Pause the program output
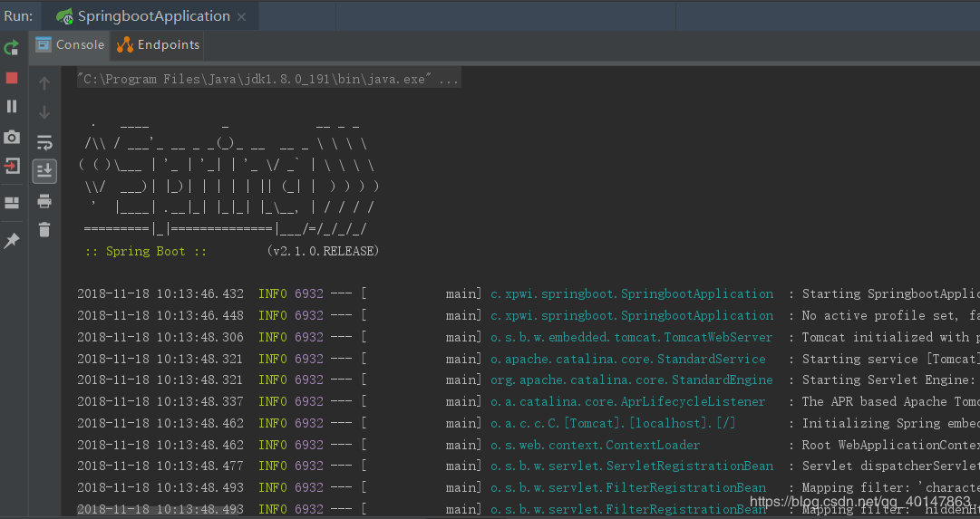The width and height of the screenshot is (980, 519). [x=12, y=107]
